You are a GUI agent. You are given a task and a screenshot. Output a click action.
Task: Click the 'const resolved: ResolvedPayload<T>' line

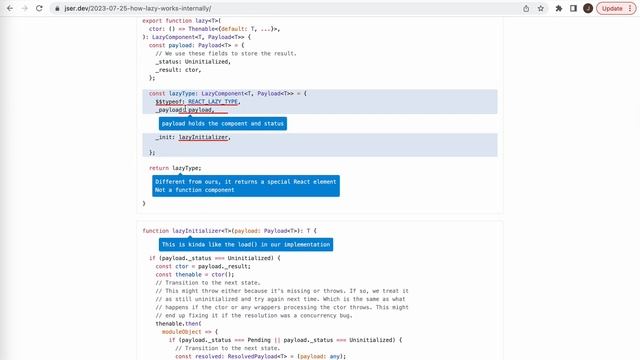pos(260,356)
